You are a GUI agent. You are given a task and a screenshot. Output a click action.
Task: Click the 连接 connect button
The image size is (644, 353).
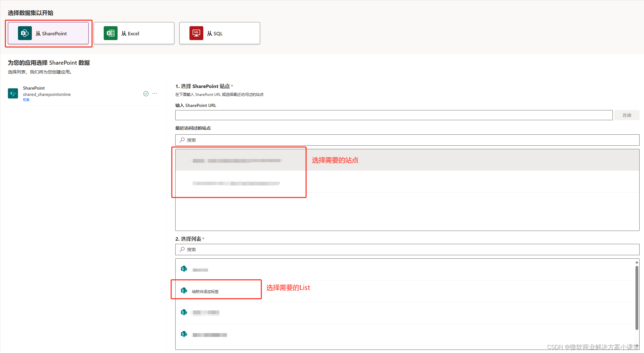(x=627, y=115)
